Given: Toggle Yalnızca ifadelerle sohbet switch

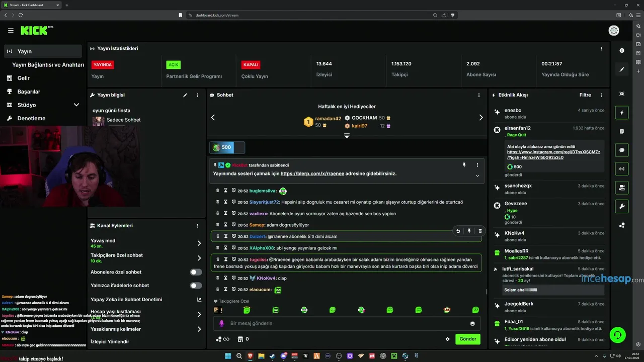Looking at the screenshot, I should click(196, 286).
